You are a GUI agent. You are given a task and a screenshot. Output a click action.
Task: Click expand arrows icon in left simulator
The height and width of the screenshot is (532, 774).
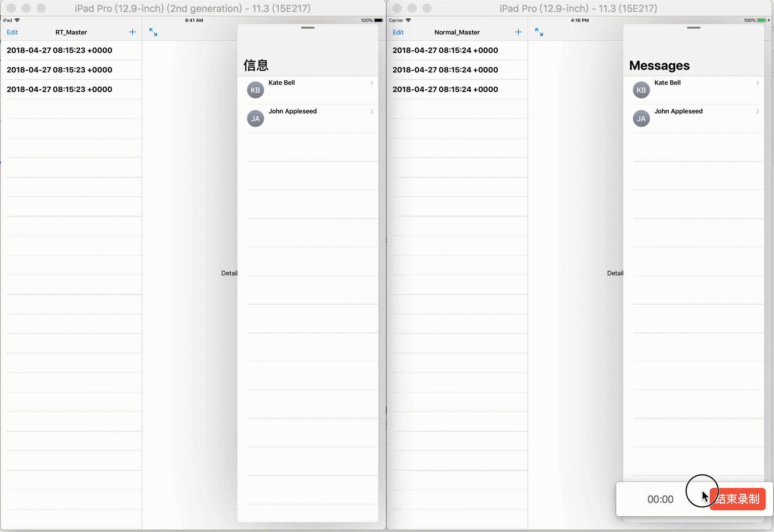153,32
